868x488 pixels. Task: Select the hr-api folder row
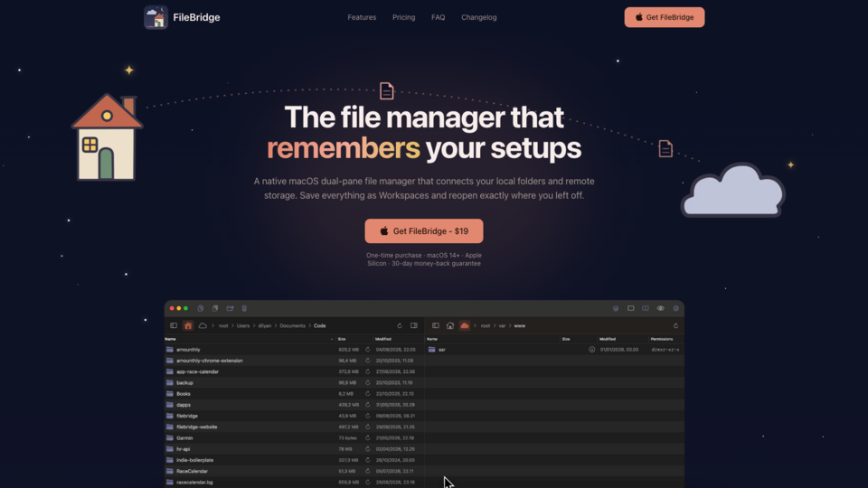pyautogui.click(x=295, y=449)
